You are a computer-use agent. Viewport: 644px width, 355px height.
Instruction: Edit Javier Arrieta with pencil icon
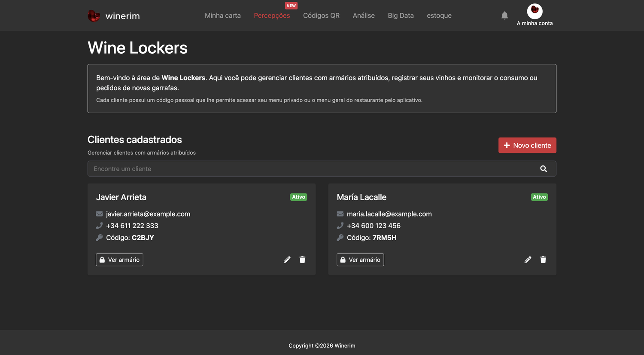coord(287,260)
